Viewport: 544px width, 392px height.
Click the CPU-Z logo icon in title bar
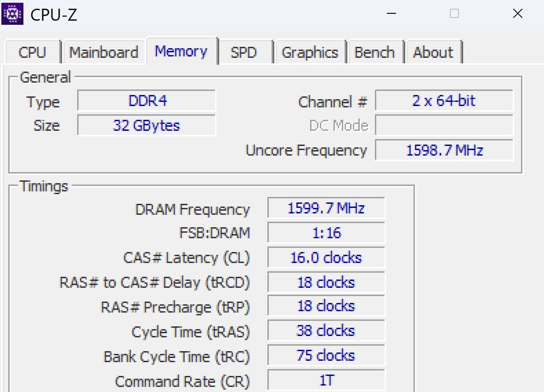[12, 13]
